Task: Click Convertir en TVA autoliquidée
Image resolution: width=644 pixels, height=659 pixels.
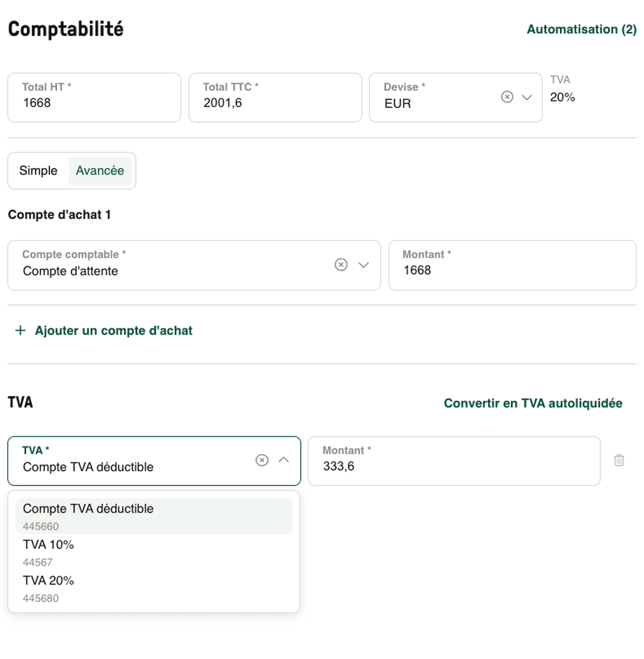Action: pyautogui.click(x=533, y=403)
